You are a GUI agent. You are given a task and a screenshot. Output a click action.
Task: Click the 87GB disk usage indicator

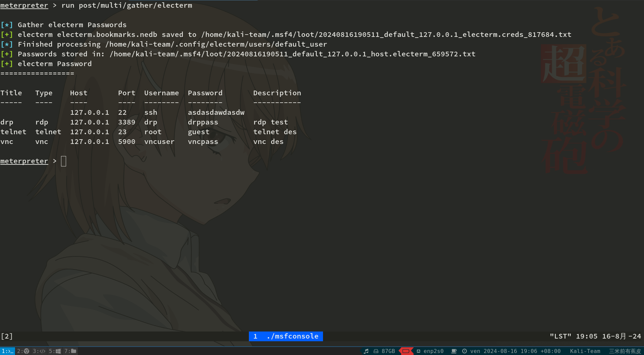point(384,351)
